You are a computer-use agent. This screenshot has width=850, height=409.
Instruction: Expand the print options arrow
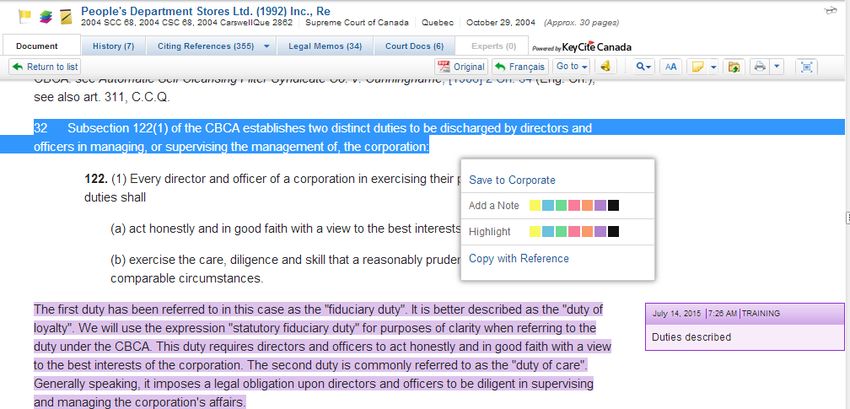[777, 67]
